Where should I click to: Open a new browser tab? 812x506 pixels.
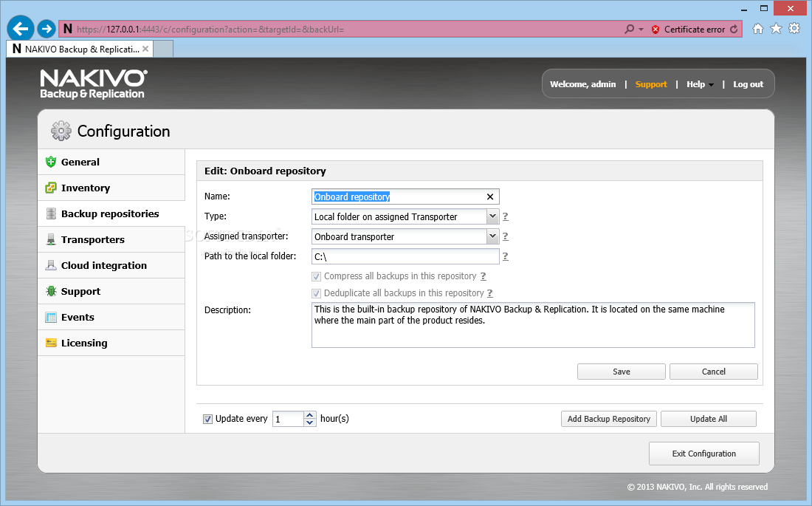point(163,49)
